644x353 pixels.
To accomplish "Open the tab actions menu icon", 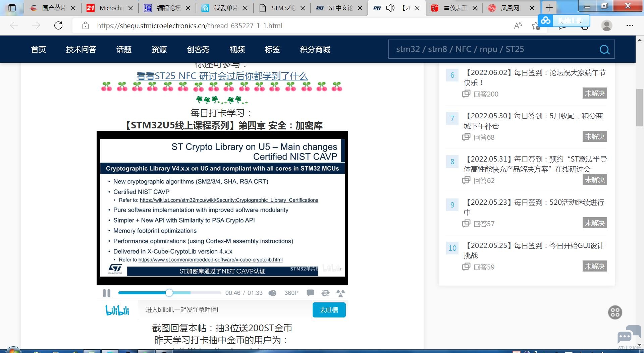I will click(x=12, y=8).
